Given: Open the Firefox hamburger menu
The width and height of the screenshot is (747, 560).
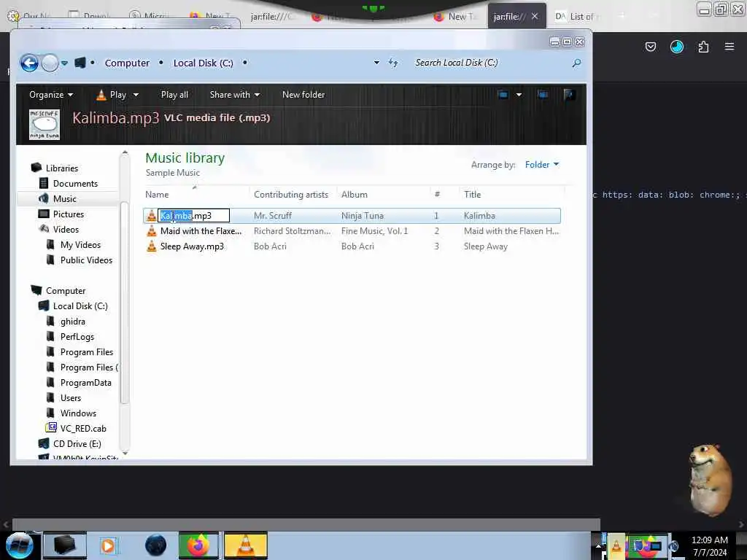Looking at the screenshot, I should [x=729, y=47].
